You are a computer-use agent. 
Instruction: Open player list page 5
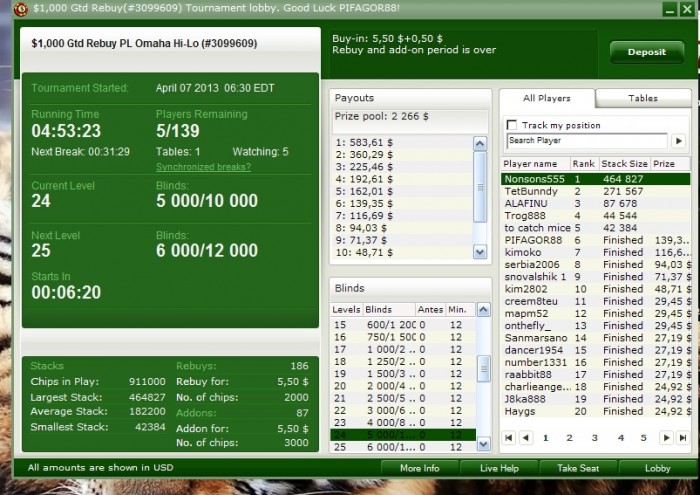(x=643, y=438)
